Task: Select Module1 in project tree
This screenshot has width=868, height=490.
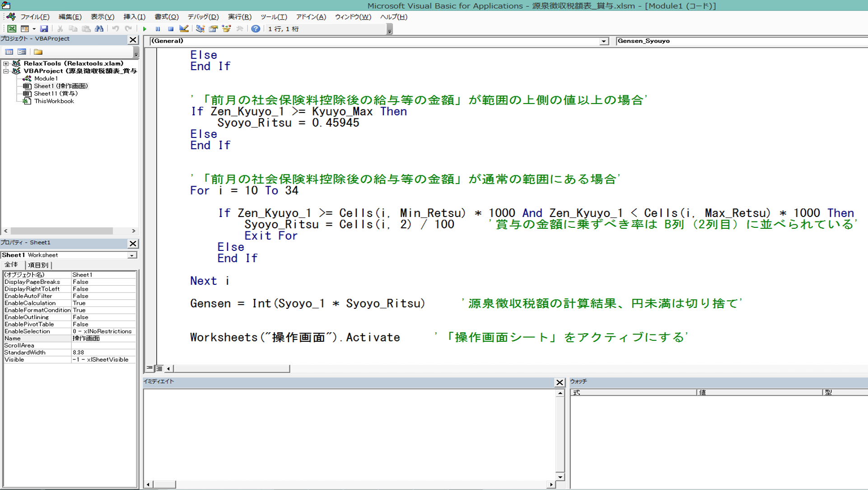Action: (46, 78)
